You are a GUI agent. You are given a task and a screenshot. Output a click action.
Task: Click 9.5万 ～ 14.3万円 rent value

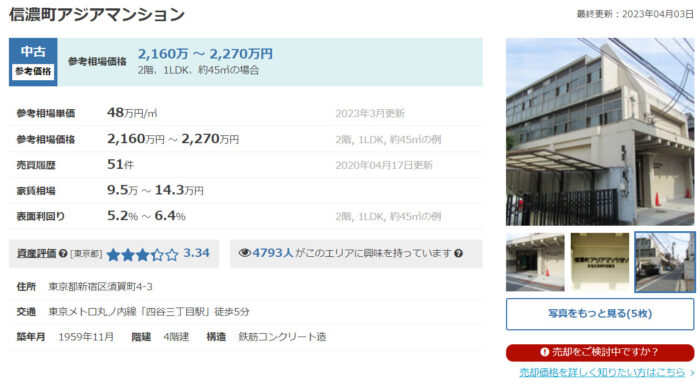click(155, 190)
